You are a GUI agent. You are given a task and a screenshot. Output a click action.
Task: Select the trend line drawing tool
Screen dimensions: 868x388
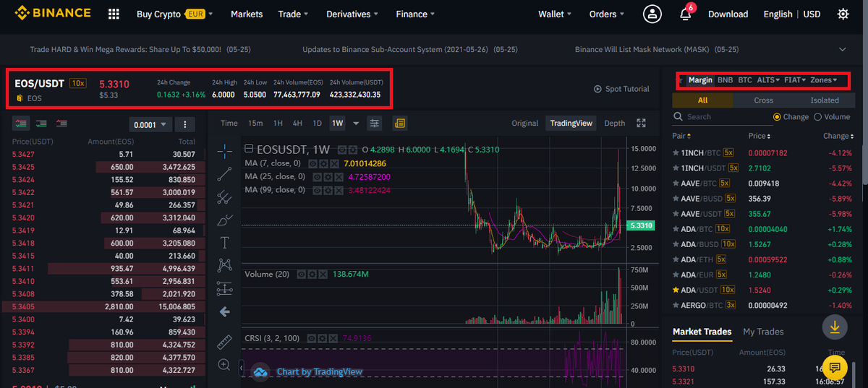coord(225,173)
